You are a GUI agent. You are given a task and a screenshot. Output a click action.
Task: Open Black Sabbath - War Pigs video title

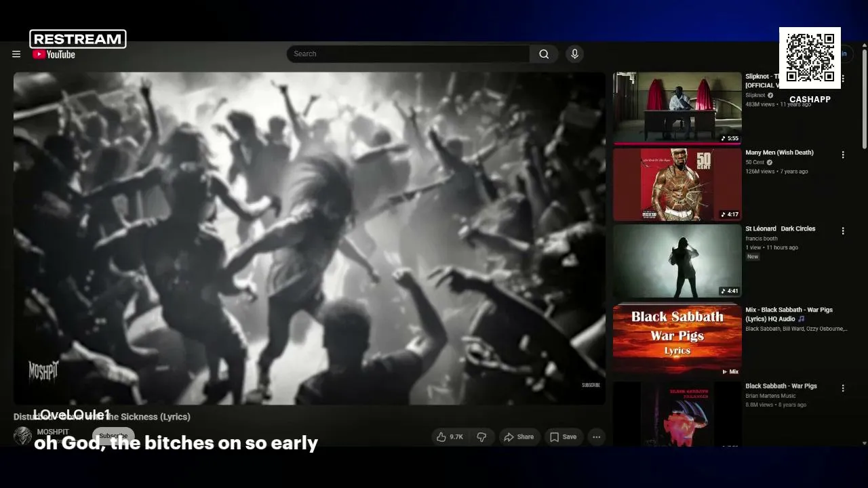click(x=781, y=386)
